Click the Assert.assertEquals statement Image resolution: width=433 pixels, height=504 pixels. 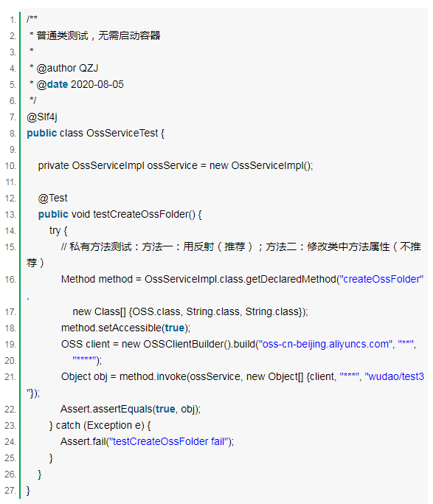pos(131,409)
